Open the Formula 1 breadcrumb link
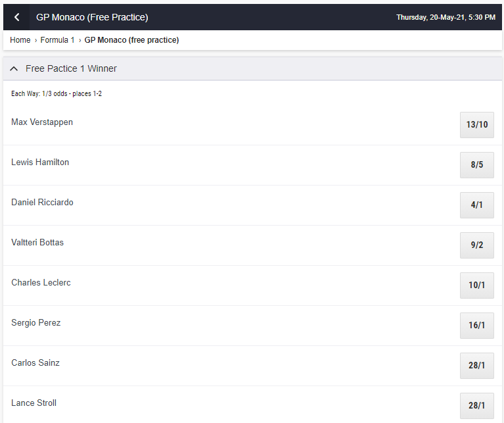This screenshot has width=504, height=423. pyautogui.click(x=57, y=40)
